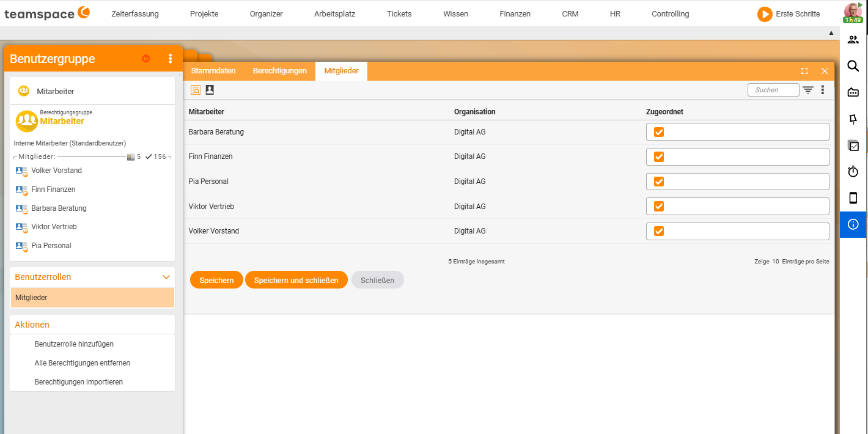
Task: Open the HR menu
Action: [x=615, y=13]
